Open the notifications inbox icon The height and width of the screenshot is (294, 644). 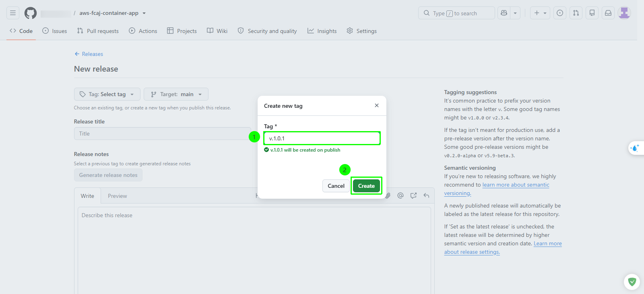click(608, 13)
